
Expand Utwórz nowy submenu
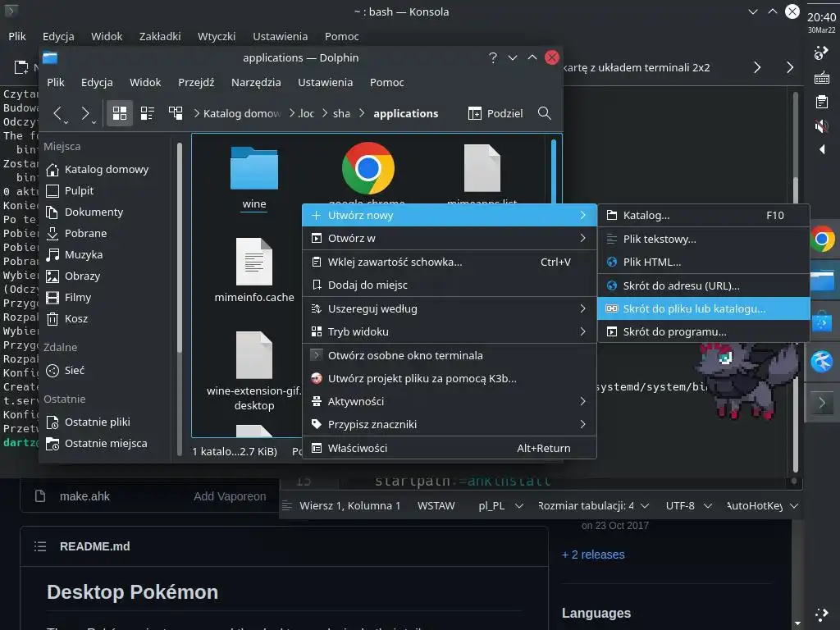coord(450,216)
